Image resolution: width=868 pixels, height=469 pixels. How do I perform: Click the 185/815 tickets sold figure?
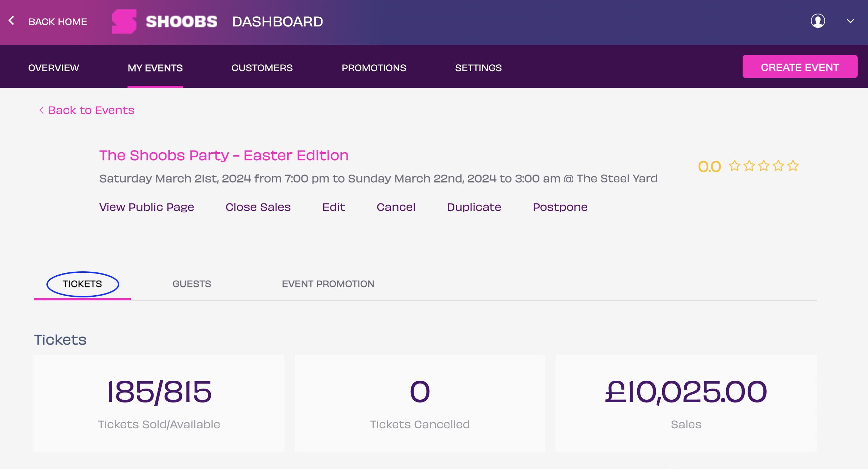point(159,392)
